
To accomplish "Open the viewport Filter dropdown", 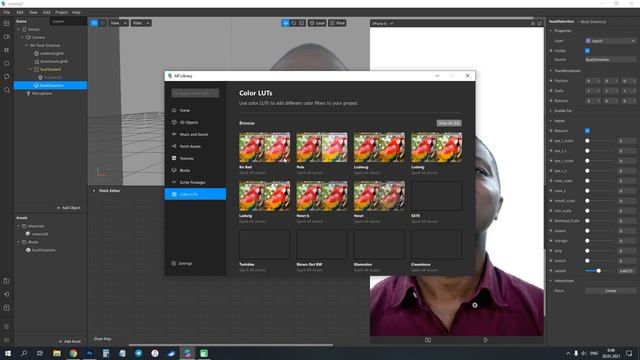I will [141, 23].
